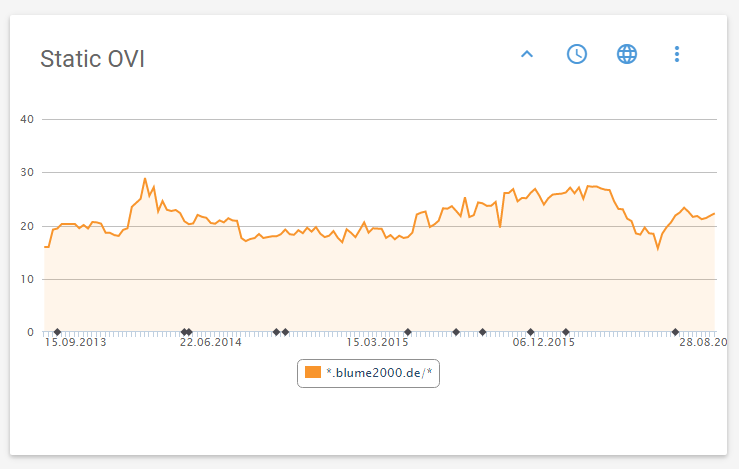
Task: Open the three-dot options menu
Action: coord(677,54)
